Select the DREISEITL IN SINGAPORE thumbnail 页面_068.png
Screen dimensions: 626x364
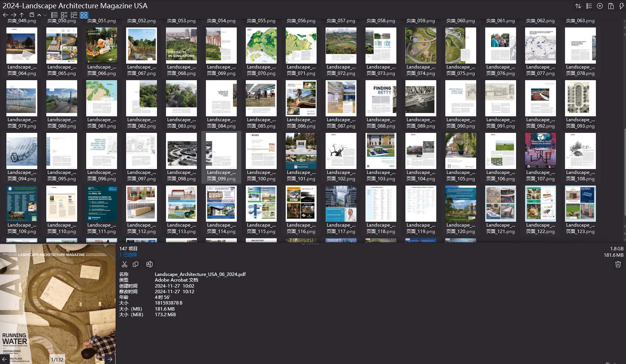(181, 46)
